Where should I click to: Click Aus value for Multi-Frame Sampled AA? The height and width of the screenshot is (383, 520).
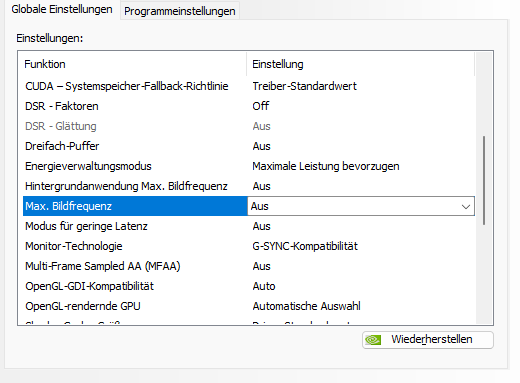click(261, 266)
